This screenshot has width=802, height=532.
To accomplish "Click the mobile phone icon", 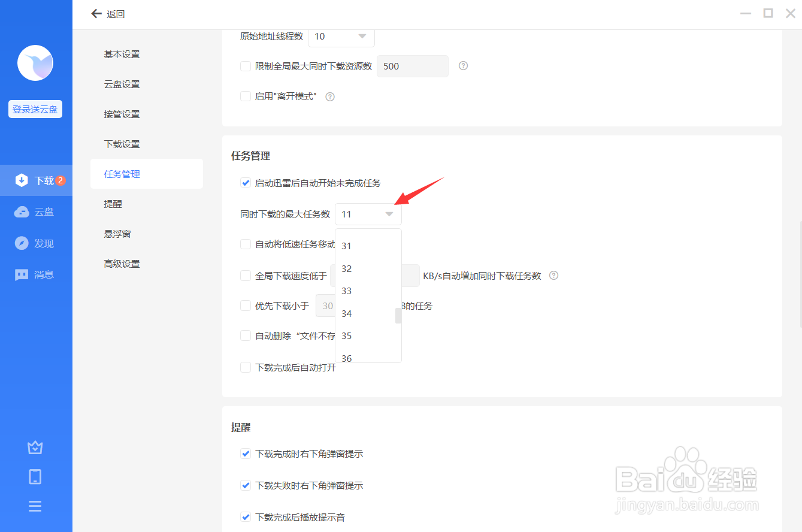I will pos(35,477).
